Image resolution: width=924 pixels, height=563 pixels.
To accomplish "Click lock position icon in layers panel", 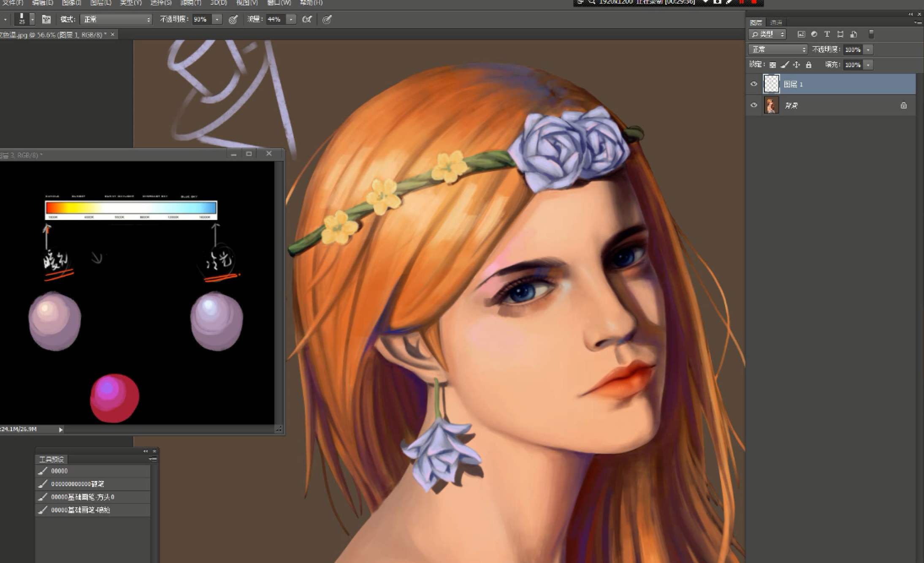I will [797, 65].
